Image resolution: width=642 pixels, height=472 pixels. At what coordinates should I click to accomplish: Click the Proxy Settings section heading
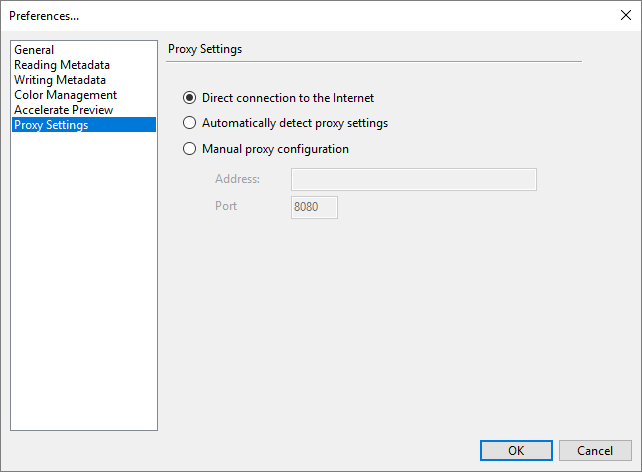[x=205, y=49]
